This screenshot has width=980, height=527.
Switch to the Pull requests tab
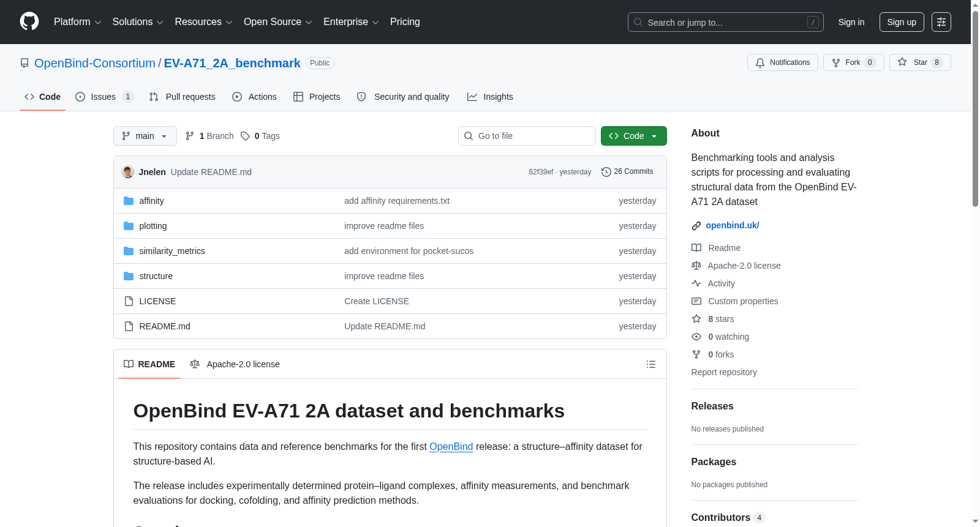[183, 97]
